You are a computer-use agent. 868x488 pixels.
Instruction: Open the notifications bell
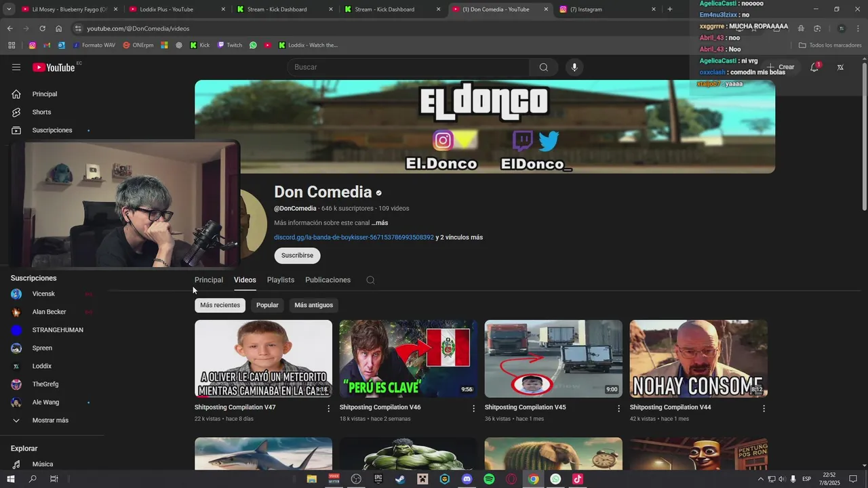(814, 67)
